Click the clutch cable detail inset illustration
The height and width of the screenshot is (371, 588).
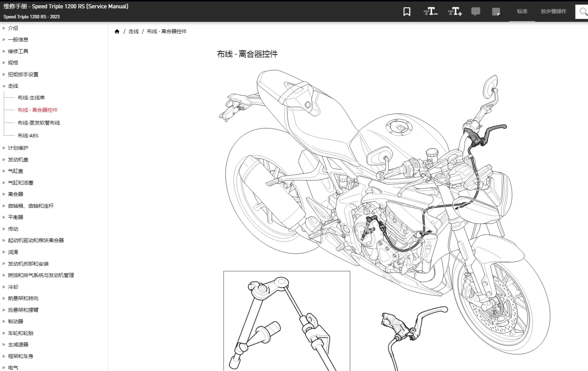[x=286, y=321]
